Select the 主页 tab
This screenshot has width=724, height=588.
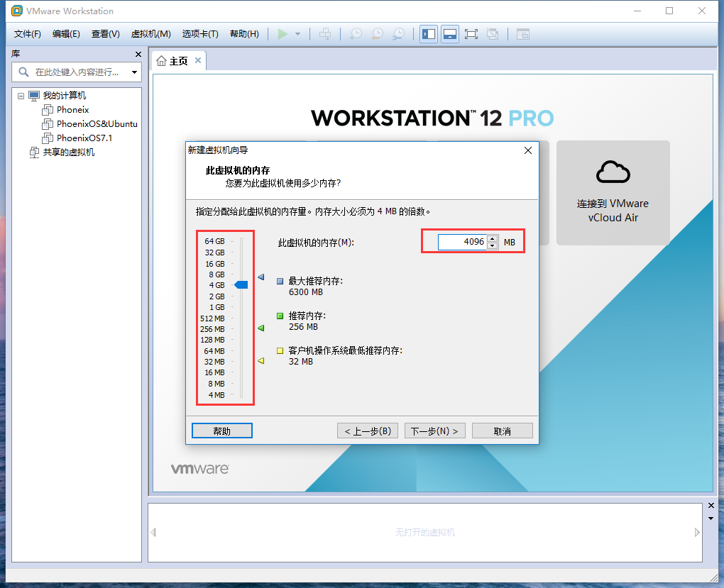[x=179, y=61]
